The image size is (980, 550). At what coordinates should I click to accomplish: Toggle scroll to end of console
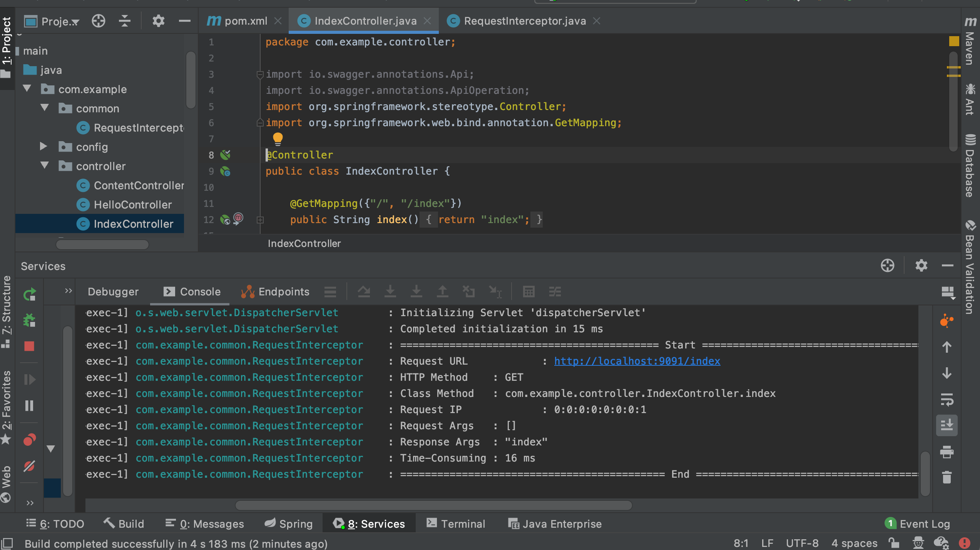[947, 425]
